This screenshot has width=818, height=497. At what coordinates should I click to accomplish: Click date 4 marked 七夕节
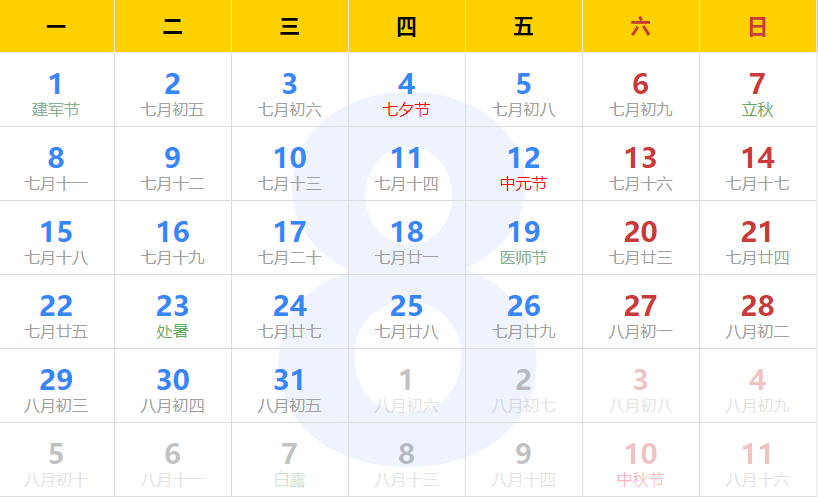pos(406,92)
